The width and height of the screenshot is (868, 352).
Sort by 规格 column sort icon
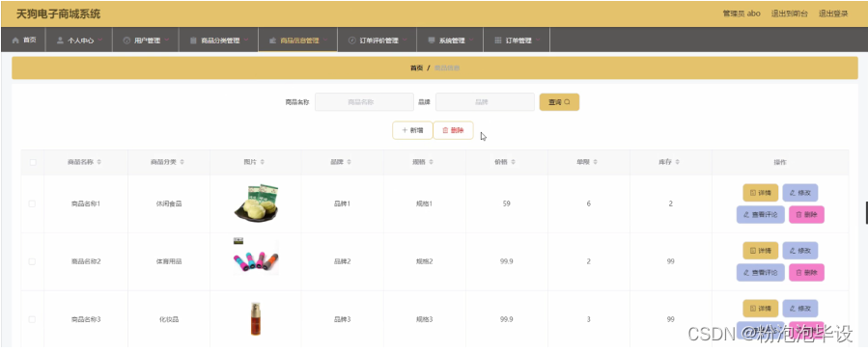[432, 162]
